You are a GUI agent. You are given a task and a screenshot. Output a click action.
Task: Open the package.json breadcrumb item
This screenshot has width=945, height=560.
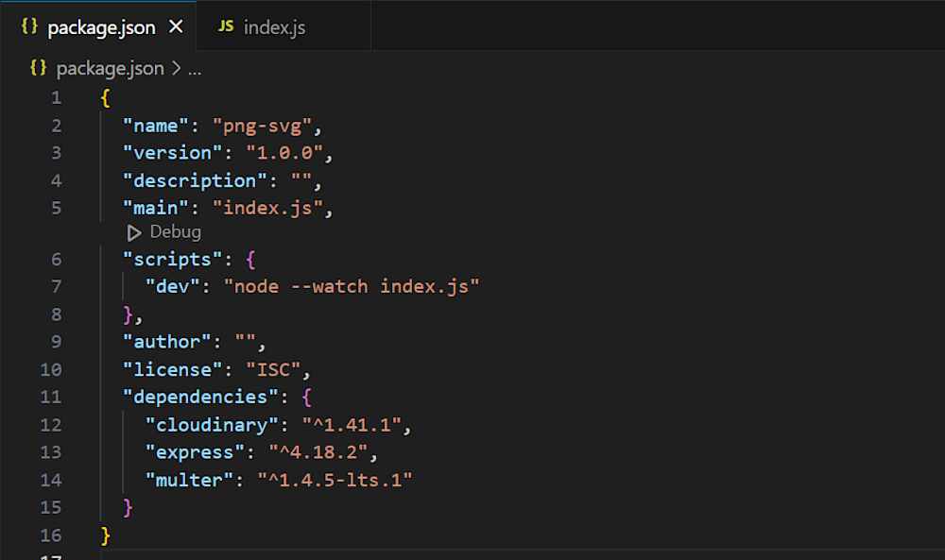click(110, 68)
